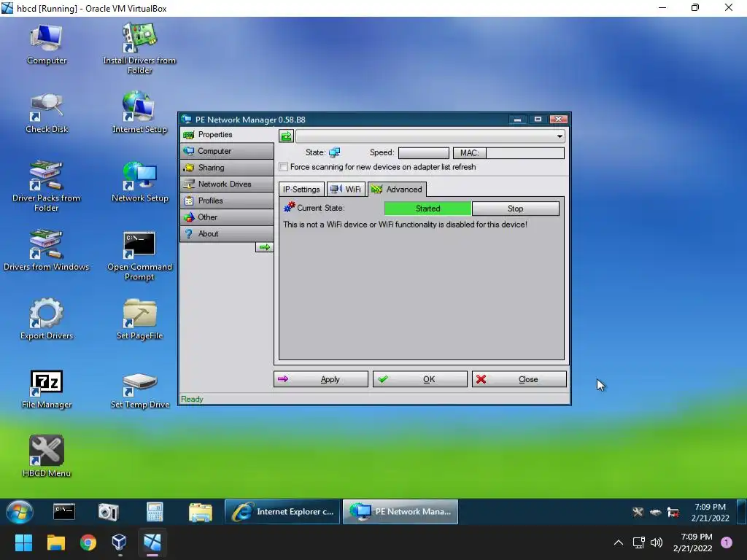The height and width of the screenshot is (560, 747).
Task: Select the Advanced tab
Action: coord(397,189)
